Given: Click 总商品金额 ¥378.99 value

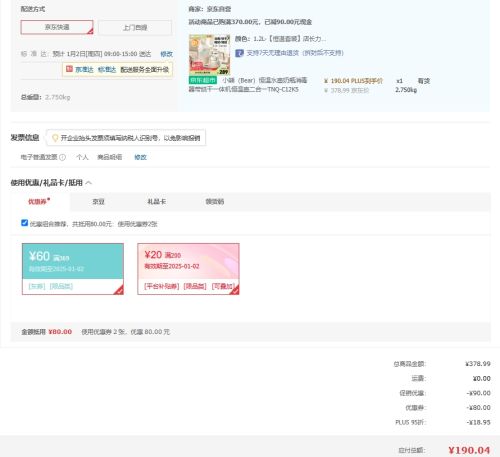Looking at the screenshot, I should (x=478, y=364).
